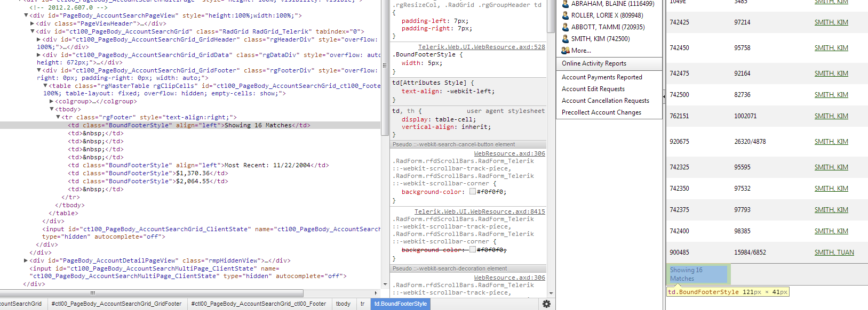This screenshot has height=310, width=868.
Task: Open the Telerik.Web.UI.WebResource.axd:528 source link
Action: point(482,47)
